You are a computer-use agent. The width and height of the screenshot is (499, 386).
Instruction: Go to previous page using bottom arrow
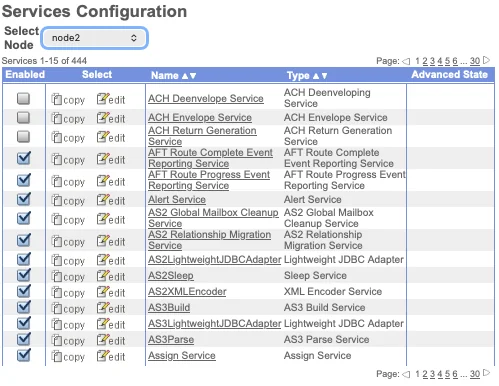[406, 374]
